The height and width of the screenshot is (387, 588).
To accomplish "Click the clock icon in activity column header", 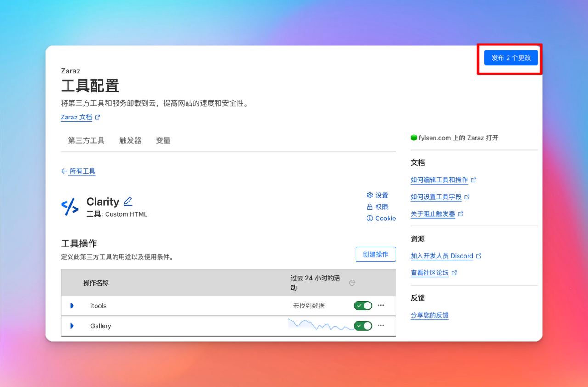I will 352,283.
